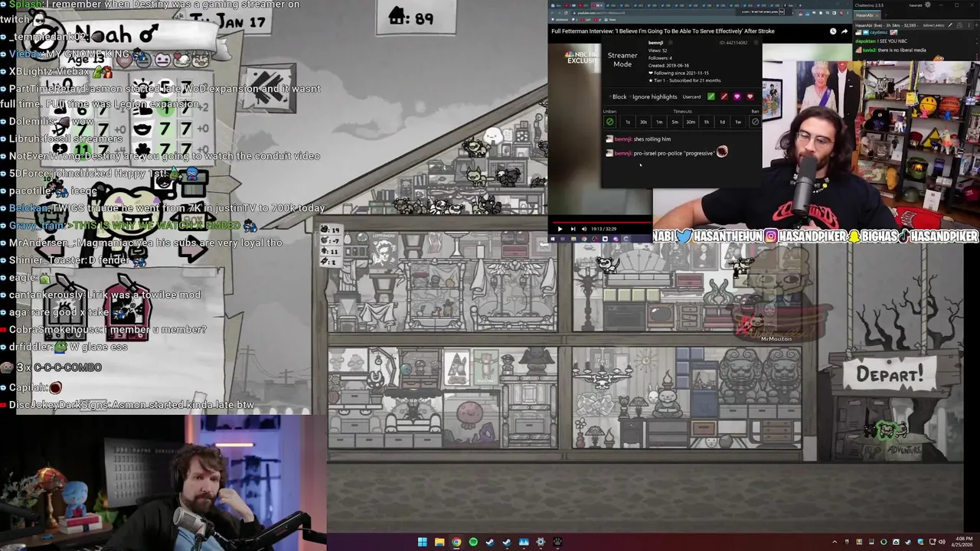
Task: Open File Explorer from the taskbar
Action: coord(439,543)
